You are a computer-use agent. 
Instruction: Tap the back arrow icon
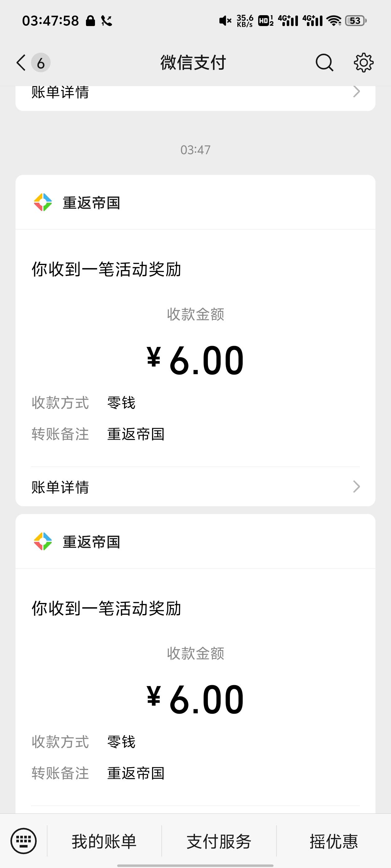[x=21, y=63]
